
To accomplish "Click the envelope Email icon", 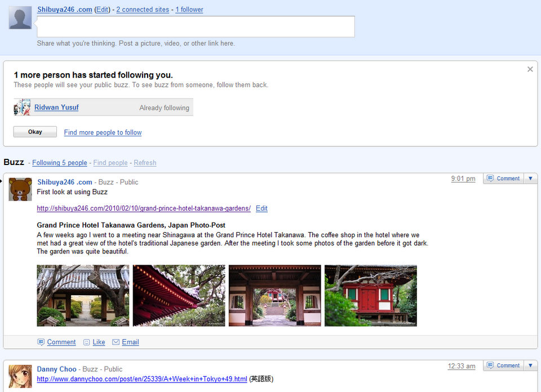I will click(116, 342).
